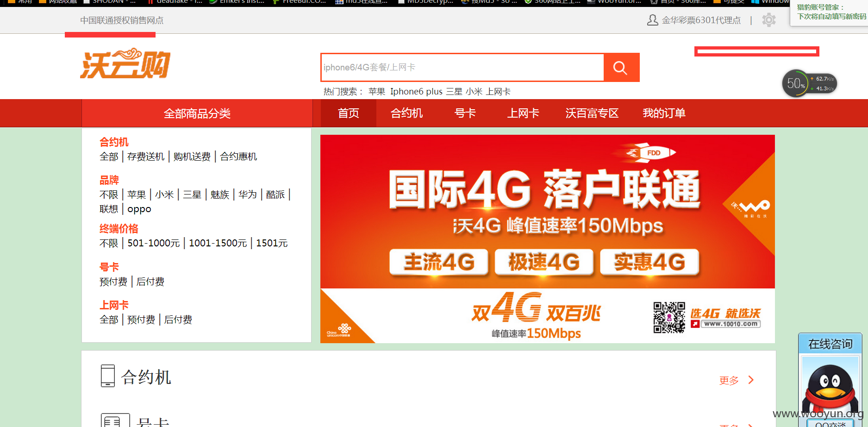View 我的订单 nav tab
The image size is (868, 427).
pyautogui.click(x=664, y=113)
